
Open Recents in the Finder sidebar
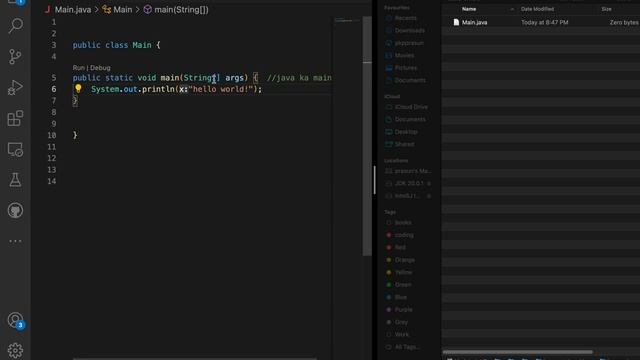[405, 18]
